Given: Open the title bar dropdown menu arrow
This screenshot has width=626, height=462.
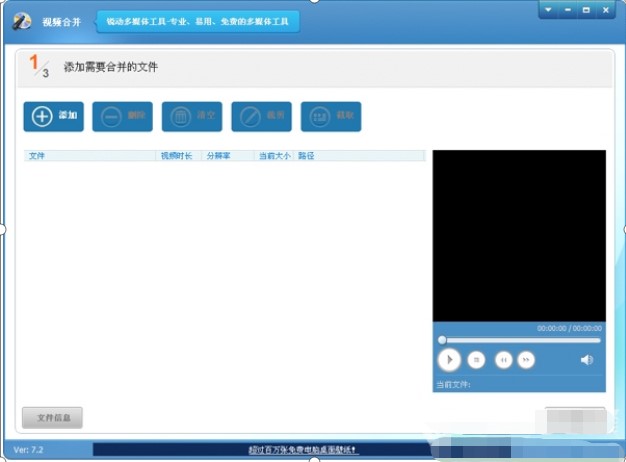Looking at the screenshot, I should click(x=549, y=10).
